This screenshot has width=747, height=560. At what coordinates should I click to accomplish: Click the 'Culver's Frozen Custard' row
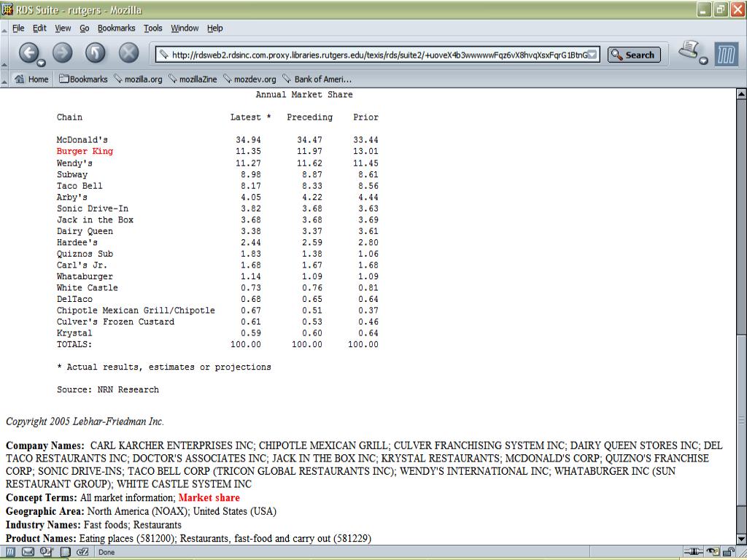[x=116, y=322]
